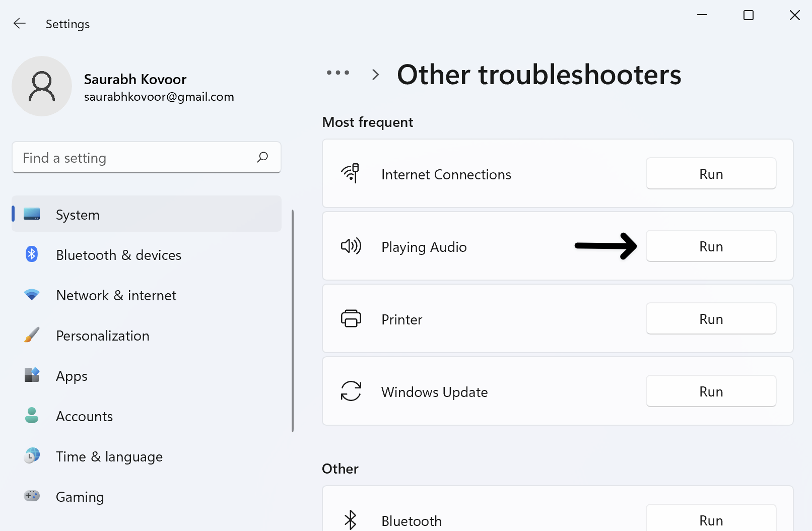This screenshot has width=812, height=531.
Task: Click the Accounts person icon
Action: pos(32,415)
